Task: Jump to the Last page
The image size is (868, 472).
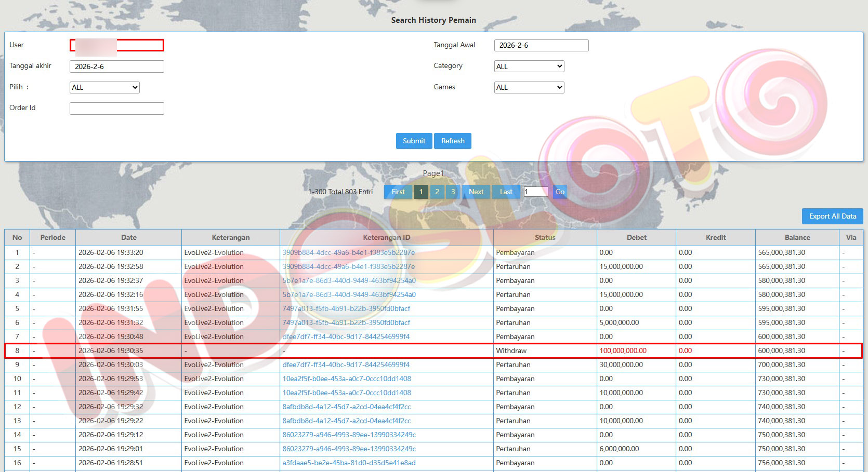Action: click(506, 192)
